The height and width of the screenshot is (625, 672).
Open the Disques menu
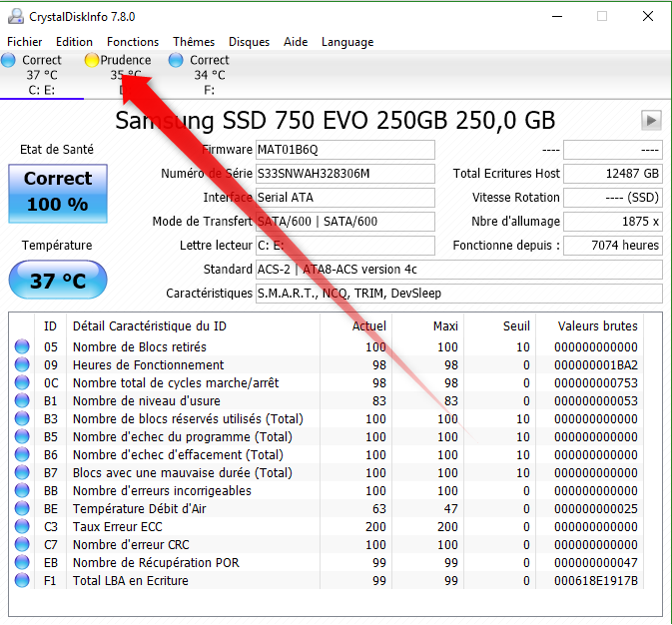click(x=249, y=42)
